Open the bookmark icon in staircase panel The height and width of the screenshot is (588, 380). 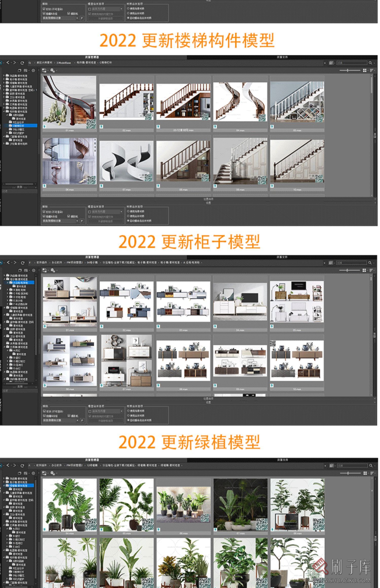click(331, 63)
